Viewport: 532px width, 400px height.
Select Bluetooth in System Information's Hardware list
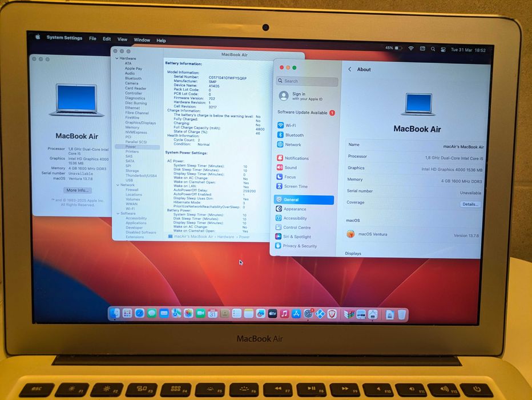coord(133,78)
